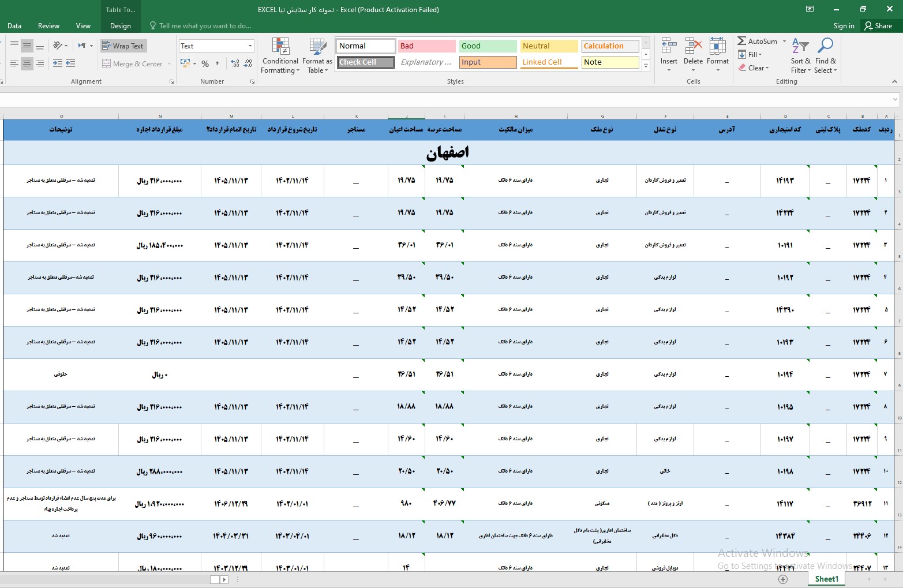Click Format as Table icon
This screenshot has width=903, height=588.
[317, 56]
